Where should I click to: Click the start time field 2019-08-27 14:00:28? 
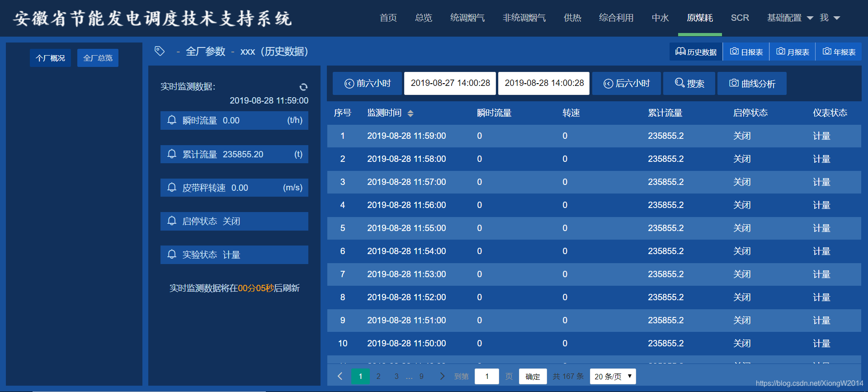pos(450,83)
